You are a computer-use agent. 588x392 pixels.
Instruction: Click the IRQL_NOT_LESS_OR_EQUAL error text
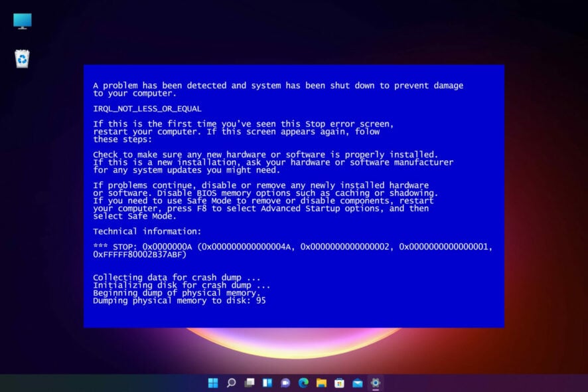pyautogui.click(x=147, y=109)
